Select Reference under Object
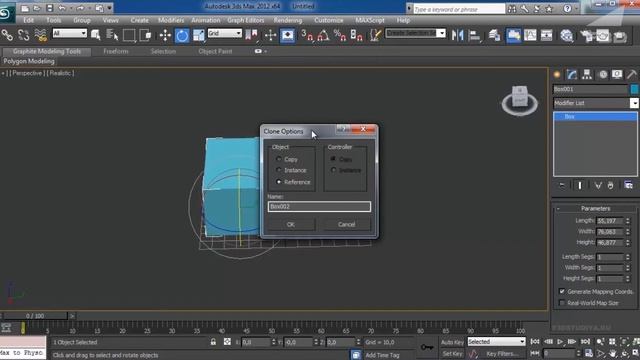This screenshot has height=360, width=640. (x=279, y=182)
